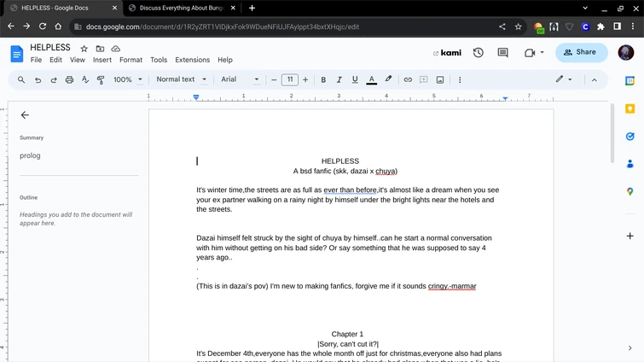Open the Insert menu
This screenshot has width=644, height=362.
tap(102, 60)
